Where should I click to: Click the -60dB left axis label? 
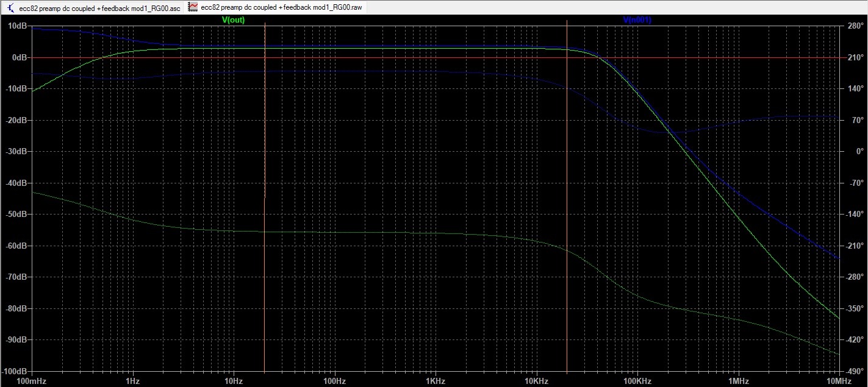point(15,246)
